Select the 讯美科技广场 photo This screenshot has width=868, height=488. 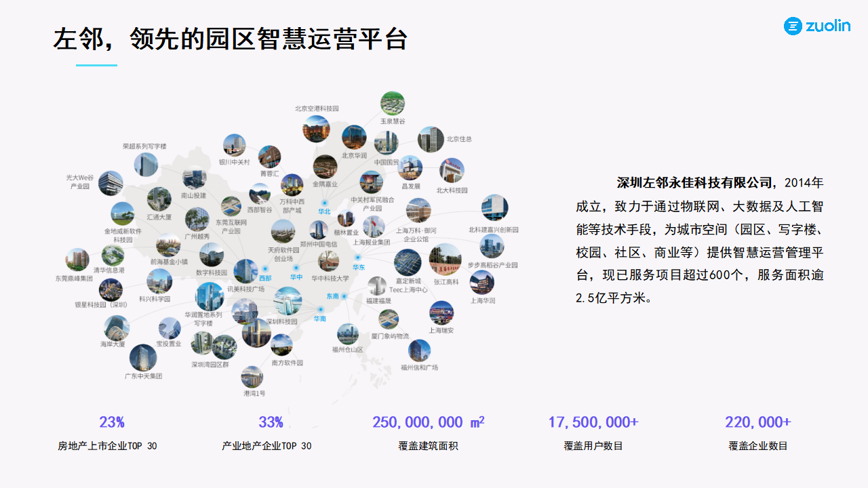(x=245, y=272)
